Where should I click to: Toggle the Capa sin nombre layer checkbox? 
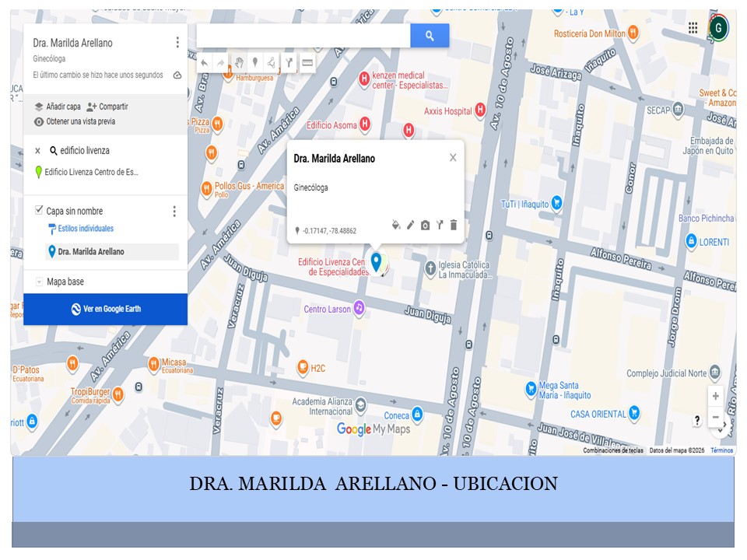pos(39,209)
